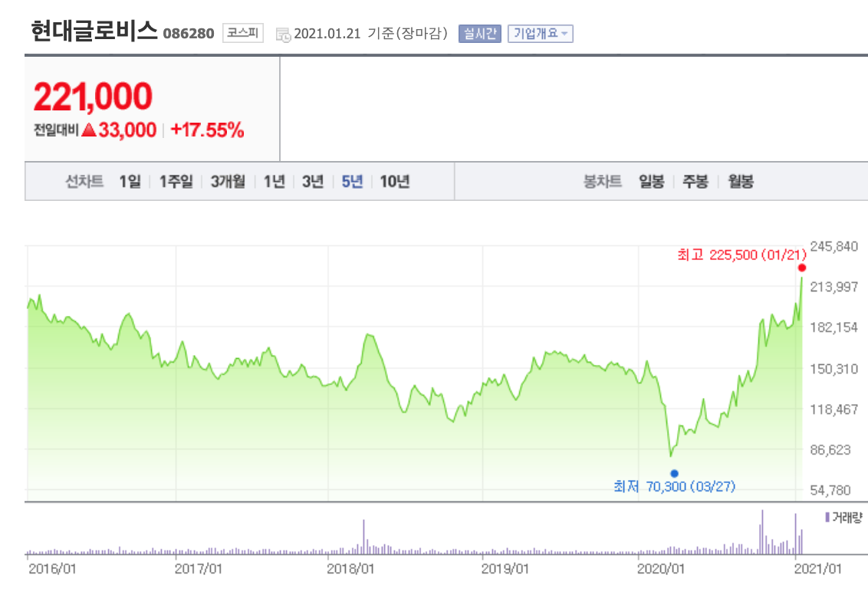Show the 10년 line chart
The height and width of the screenshot is (595, 868).
(395, 182)
